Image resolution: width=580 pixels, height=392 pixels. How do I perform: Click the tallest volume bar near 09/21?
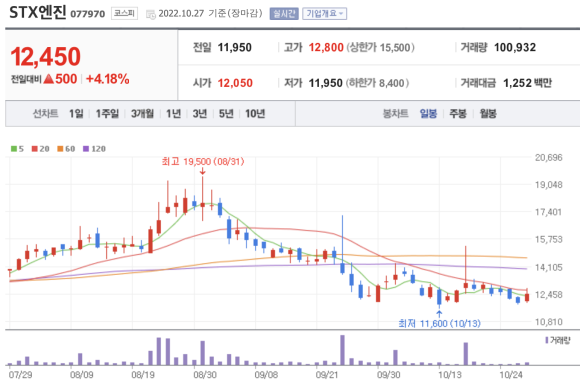pyautogui.click(x=343, y=350)
